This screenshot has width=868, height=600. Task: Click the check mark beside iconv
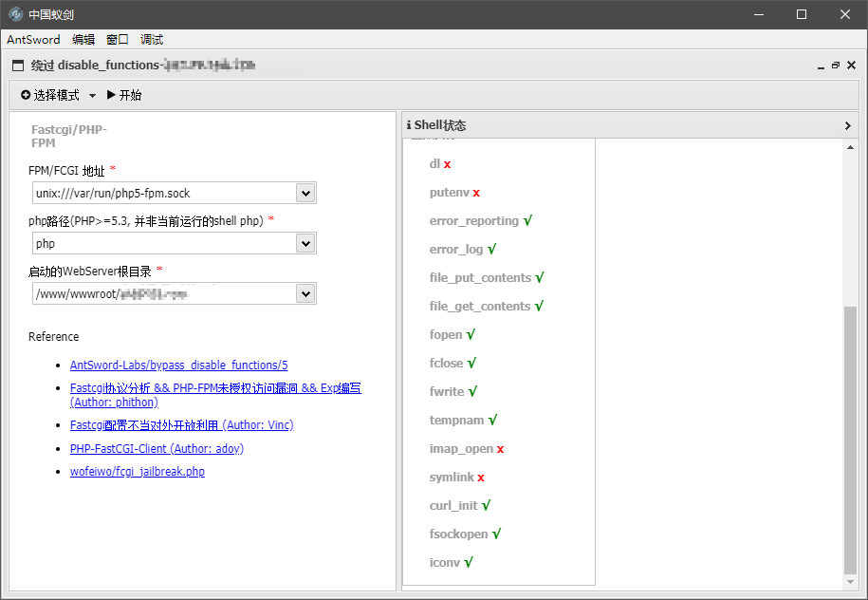469,562
